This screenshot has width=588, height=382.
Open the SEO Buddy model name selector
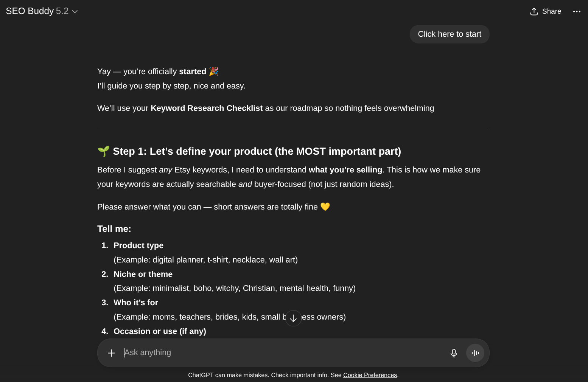tap(37, 11)
